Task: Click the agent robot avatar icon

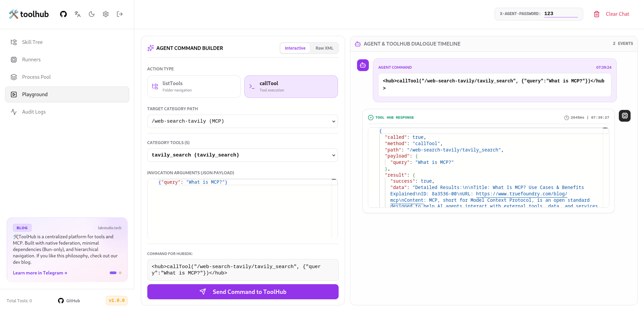Action: [363, 65]
